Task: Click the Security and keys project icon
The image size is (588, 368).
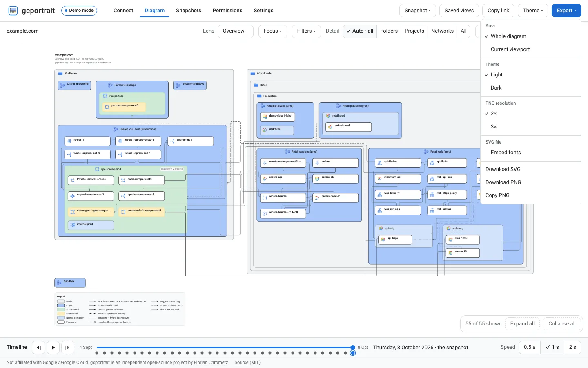Action: tap(178, 85)
